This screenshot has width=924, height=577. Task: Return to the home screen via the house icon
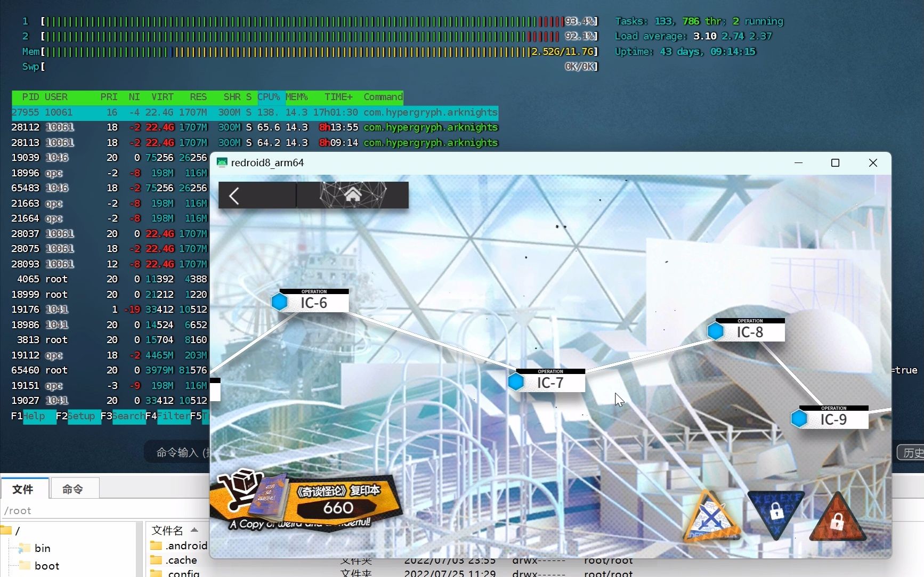pyautogui.click(x=353, y=195)
